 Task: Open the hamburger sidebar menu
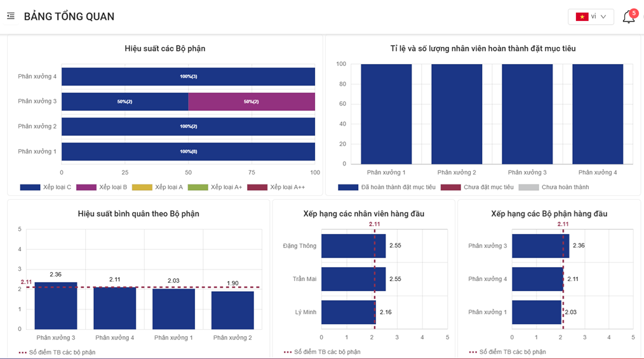click(x=11, y=16)
